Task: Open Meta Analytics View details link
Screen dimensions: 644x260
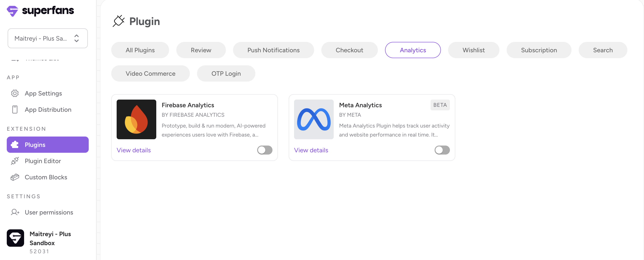Action: click(311, 150)
